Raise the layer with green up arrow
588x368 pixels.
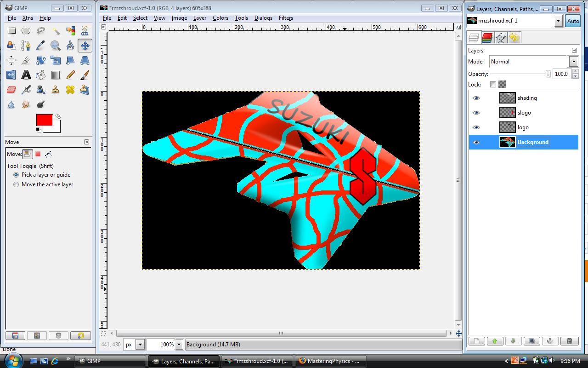(x=495, y=341)
